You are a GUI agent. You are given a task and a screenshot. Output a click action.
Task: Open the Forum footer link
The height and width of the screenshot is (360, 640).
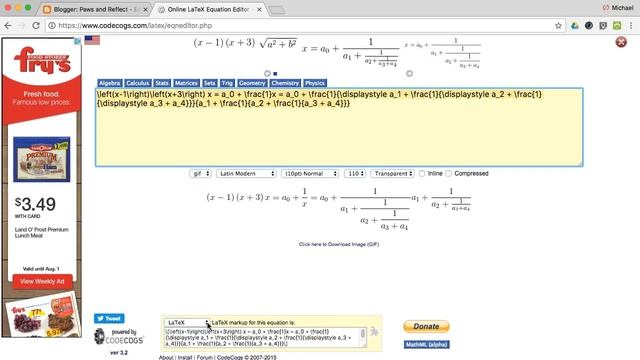pos(204,358)
